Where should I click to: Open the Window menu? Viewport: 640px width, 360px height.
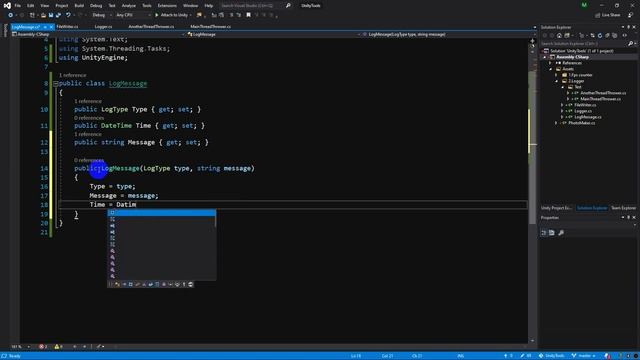pos(190,6)
